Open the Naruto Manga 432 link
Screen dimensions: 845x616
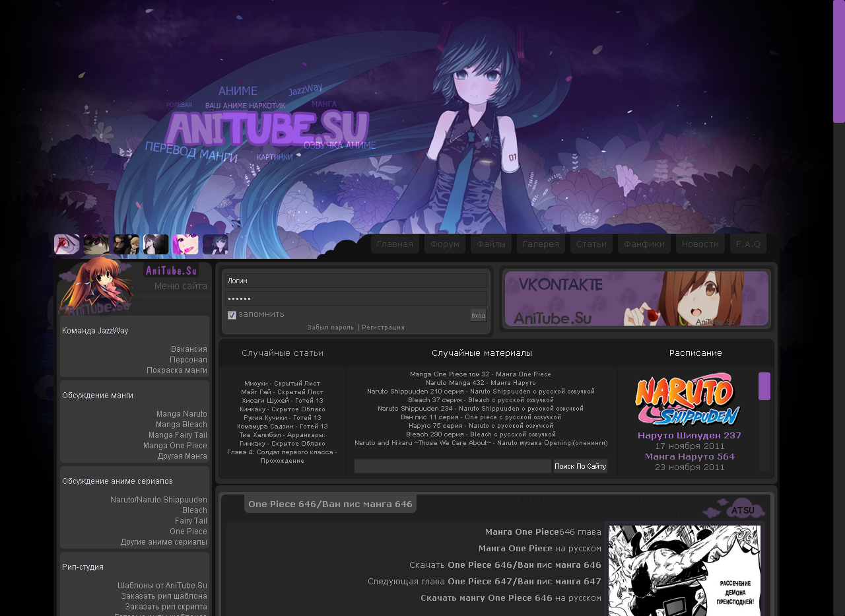coord(481,383)
